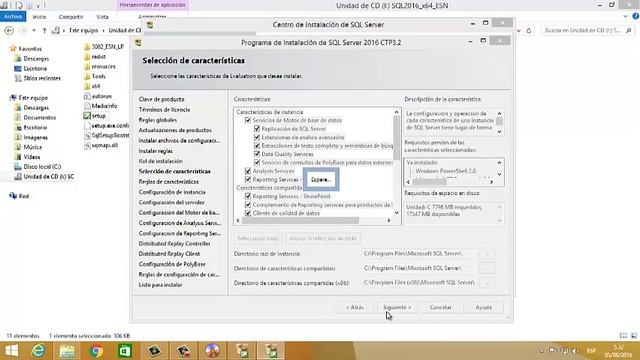The image size is (640, 360).
Task: Click the Ayuda button
Action: click(483, 307)
